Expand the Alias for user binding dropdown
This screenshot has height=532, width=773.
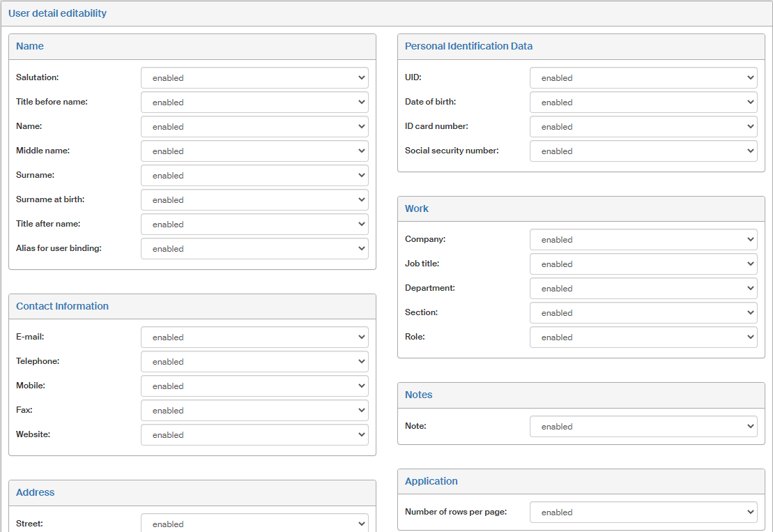(x=254, y=249)
